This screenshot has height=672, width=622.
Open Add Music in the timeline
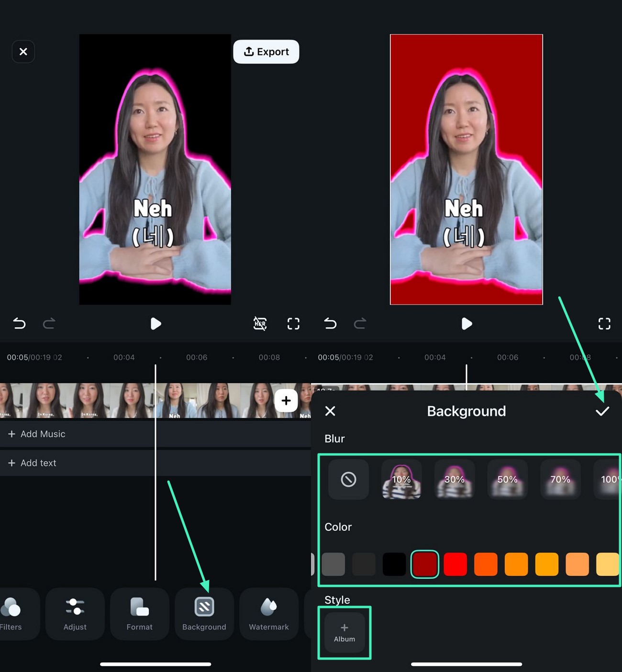coord(37,434)
